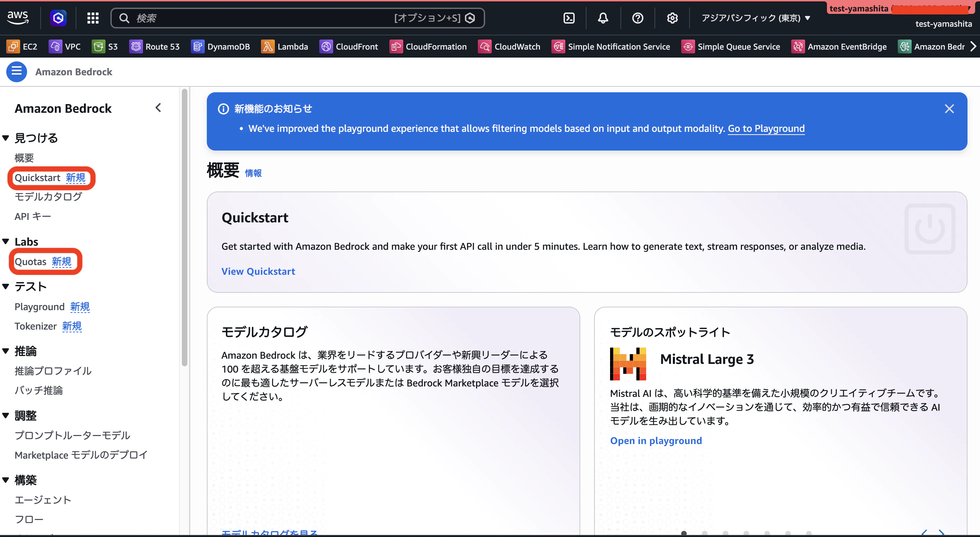
Task: Open the CloudFront favorites shortcut
Action: (x=349, y=46)
